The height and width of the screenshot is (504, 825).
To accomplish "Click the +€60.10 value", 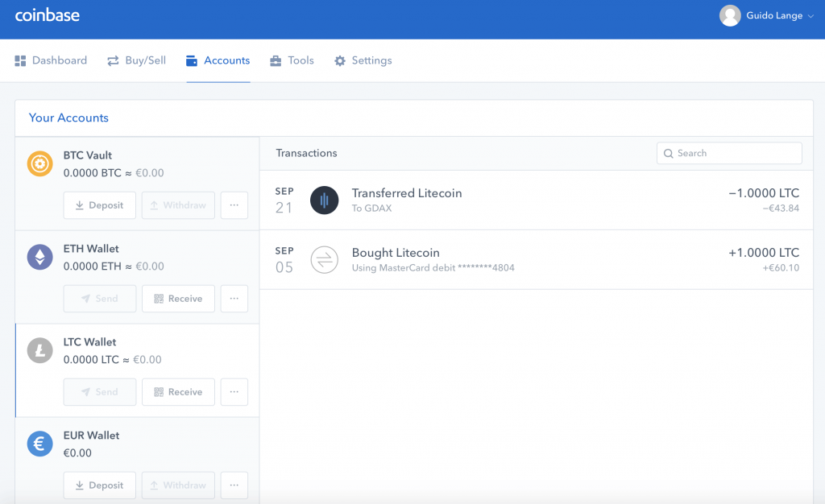I will (781, 267).
